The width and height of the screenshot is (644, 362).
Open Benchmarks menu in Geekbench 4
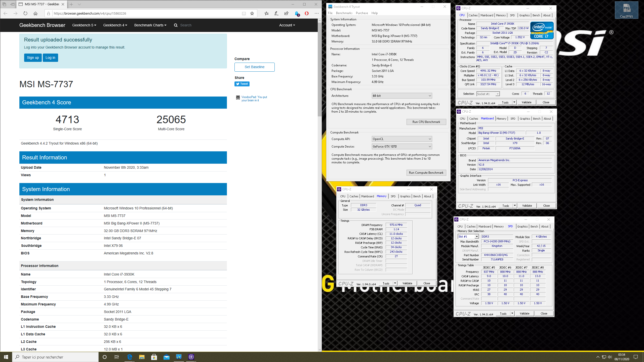tap(344, 13)
